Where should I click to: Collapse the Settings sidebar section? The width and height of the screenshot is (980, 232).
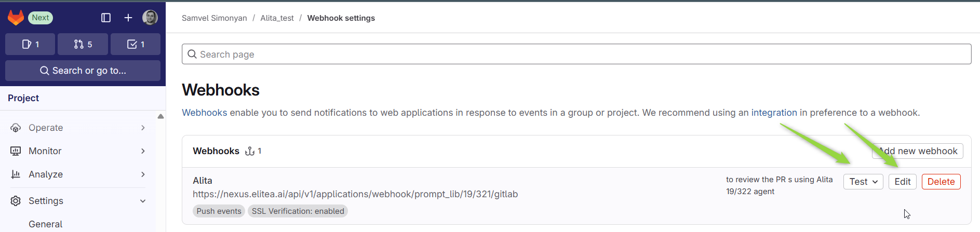[78, 201]
